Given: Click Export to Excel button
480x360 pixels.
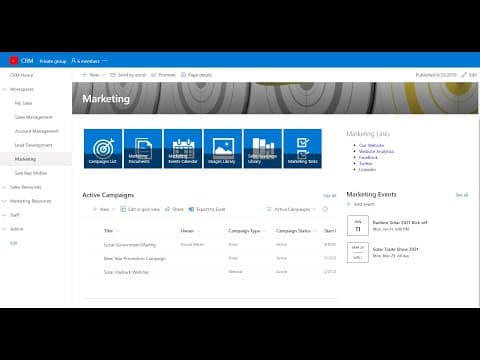Looking at the screenshot, I should point(207,209).
